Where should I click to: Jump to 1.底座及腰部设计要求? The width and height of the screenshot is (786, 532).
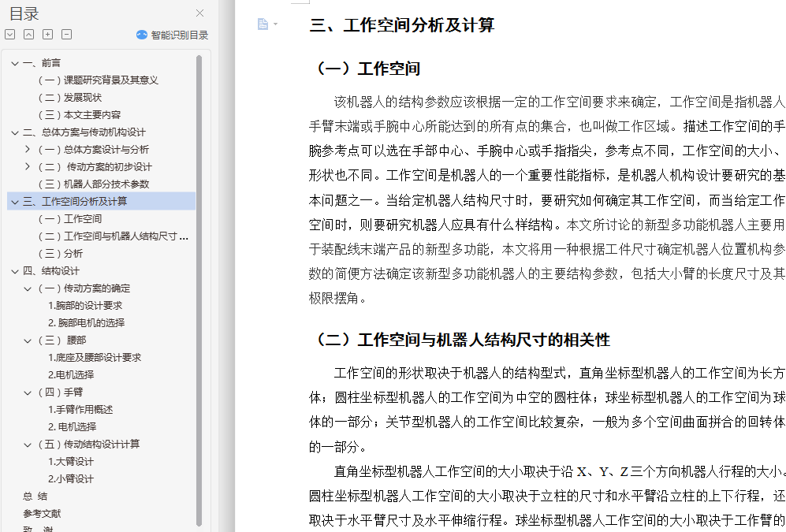pos(95,358)
